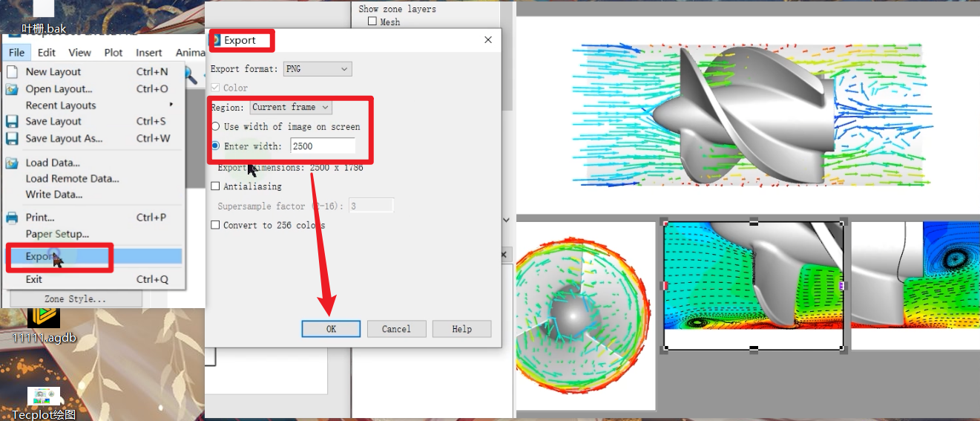
Task: Click the Save Layout disk icon
Action: (x=12, y=122)
